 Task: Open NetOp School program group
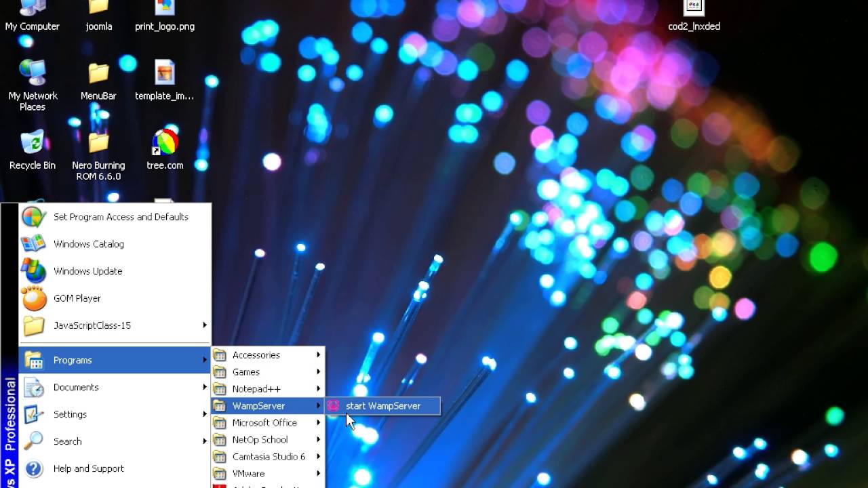point(268,440)
